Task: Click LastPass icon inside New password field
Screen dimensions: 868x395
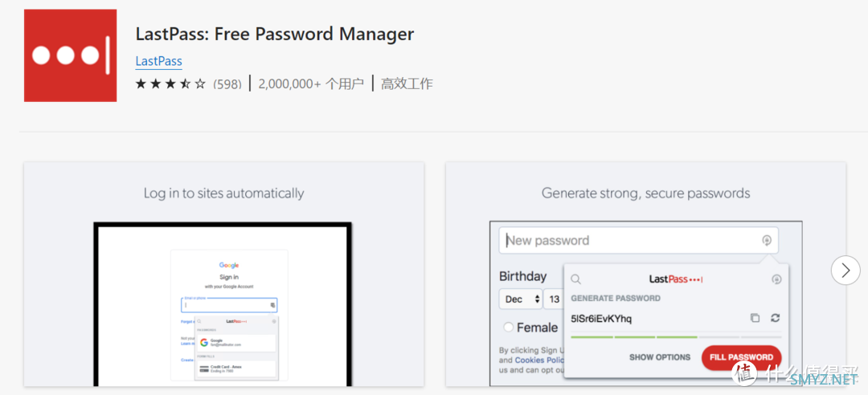Action: 767,241
